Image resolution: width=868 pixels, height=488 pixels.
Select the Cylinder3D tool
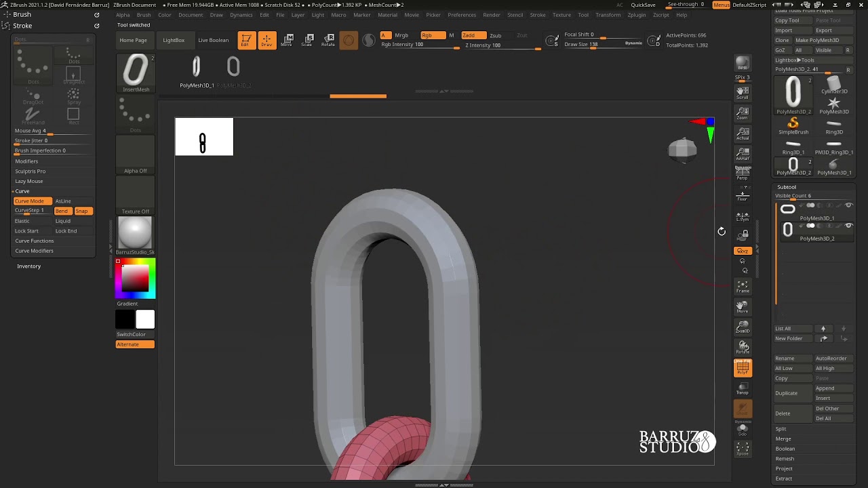834,85
